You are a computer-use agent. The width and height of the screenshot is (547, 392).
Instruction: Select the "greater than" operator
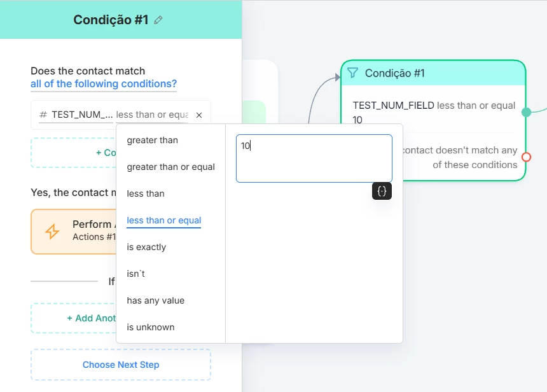click(153, 140)
